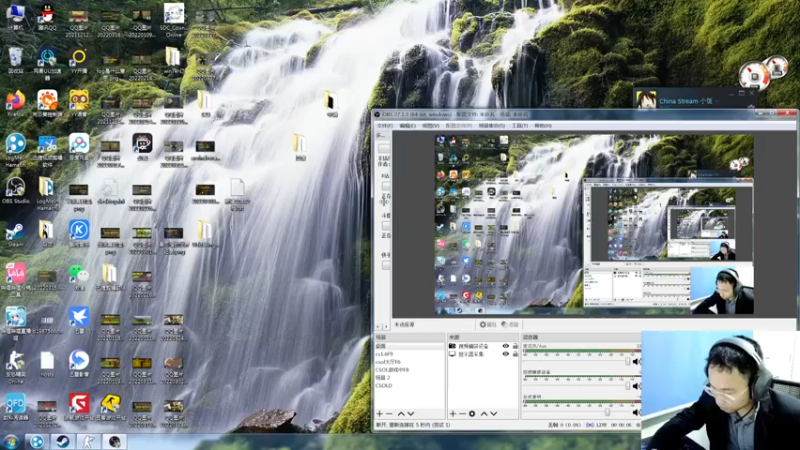Open the WeChat desktop icon
The width and height of the screenshot is (800, 450).
(x=79, y=276)
